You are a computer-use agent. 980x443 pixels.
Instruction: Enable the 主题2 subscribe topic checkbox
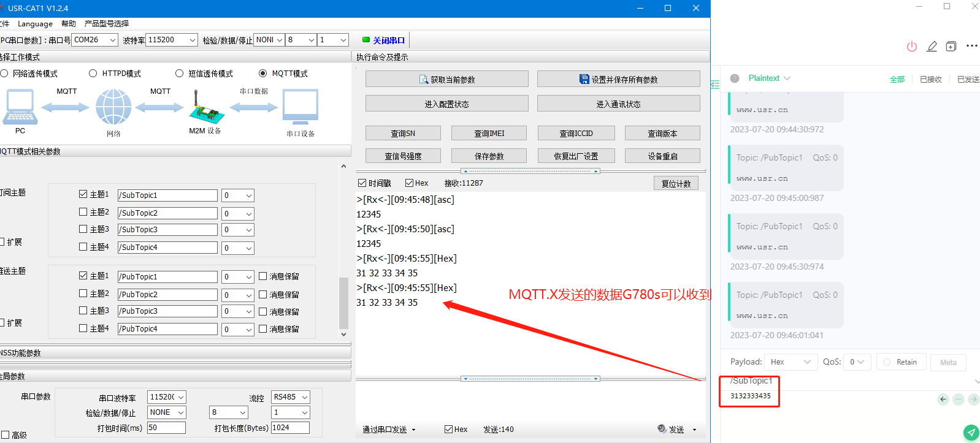tap(83, 212)
